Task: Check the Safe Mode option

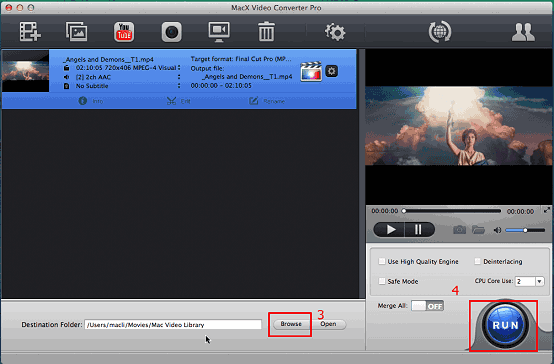Action: [382, 281]
